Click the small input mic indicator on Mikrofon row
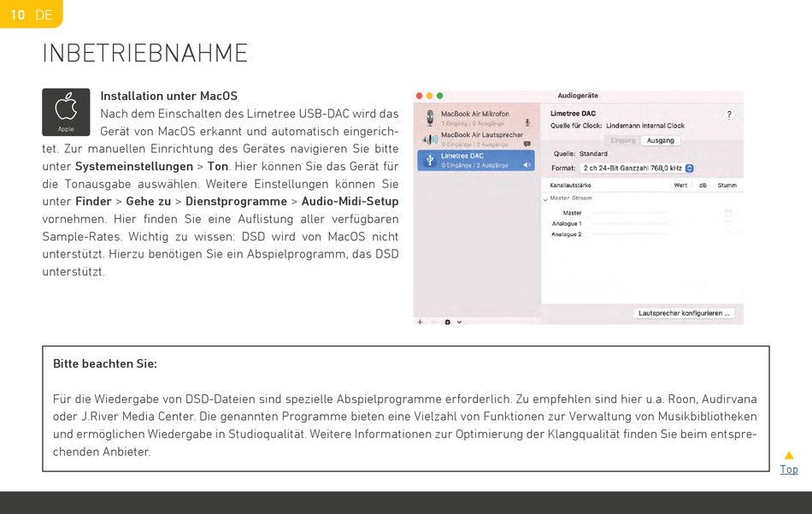This screenshot has height=514, width=812. point(527,123)
